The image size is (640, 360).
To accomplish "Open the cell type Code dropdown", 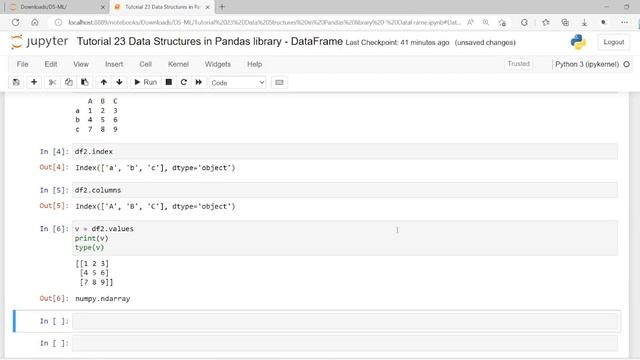I will click(238, 82).
